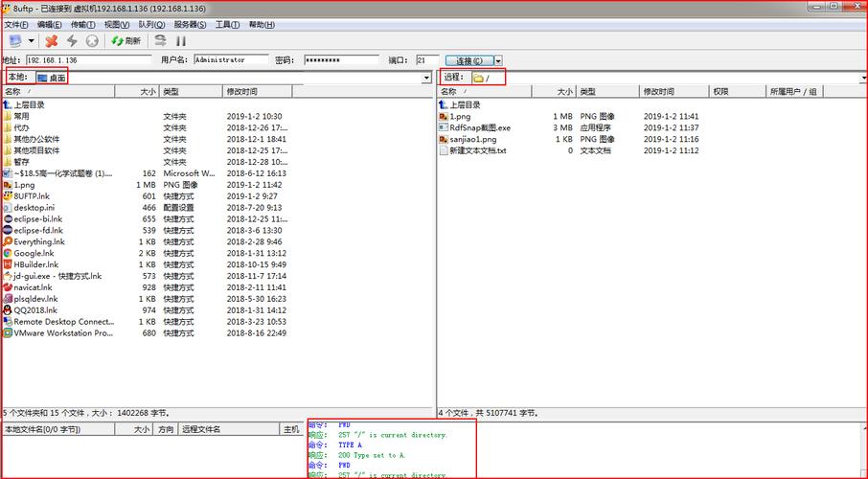Click the QQ2018.lnk penguin icon
The width and height of the screenshot is (868, 479).
click(8, 310)
